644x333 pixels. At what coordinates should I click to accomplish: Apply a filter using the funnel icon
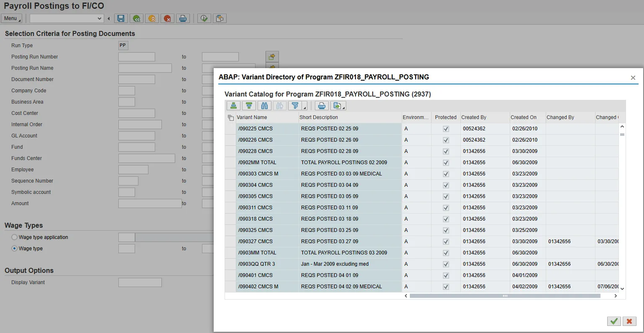tap(295, 106)
